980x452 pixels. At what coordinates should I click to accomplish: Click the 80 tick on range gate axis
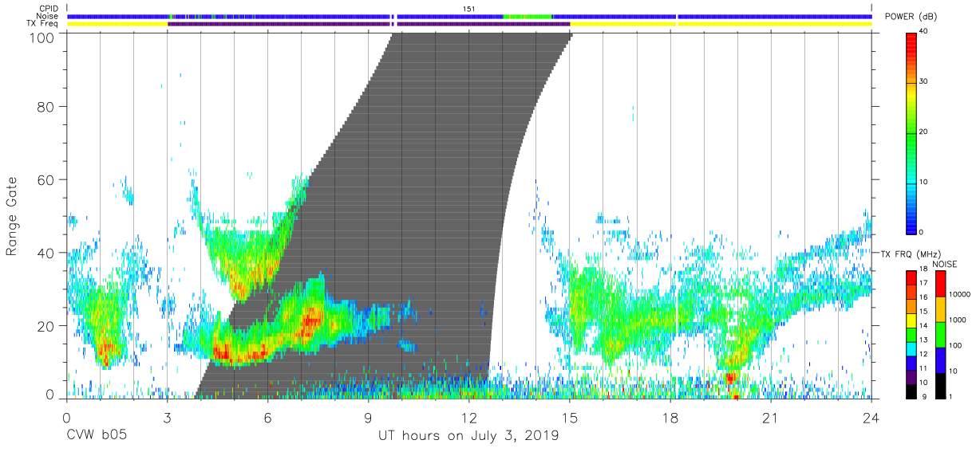point(46,106)
